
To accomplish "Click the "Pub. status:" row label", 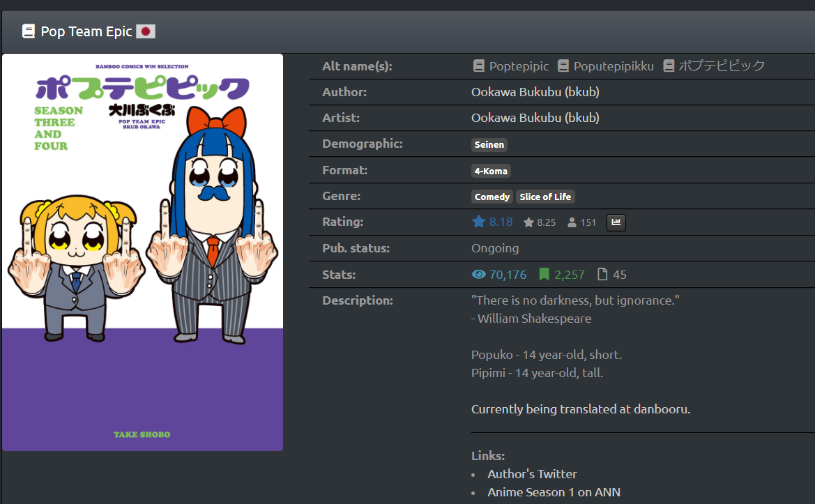I will [x=356, y=248].
